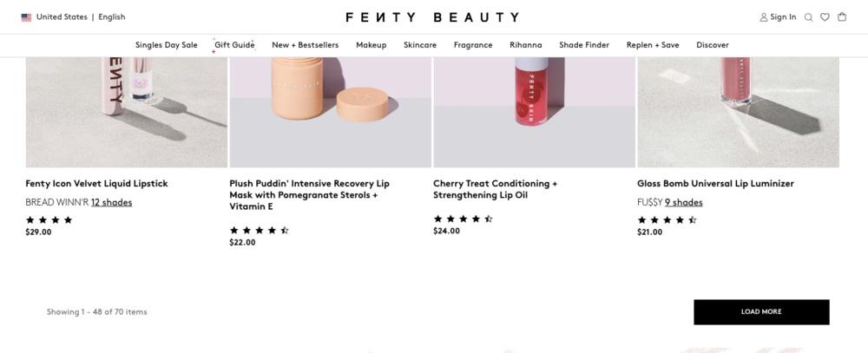Open the Gloss Bomb Universal Lip Luminizer title
Screen dimensions: 868x353
tap(715, 184)
